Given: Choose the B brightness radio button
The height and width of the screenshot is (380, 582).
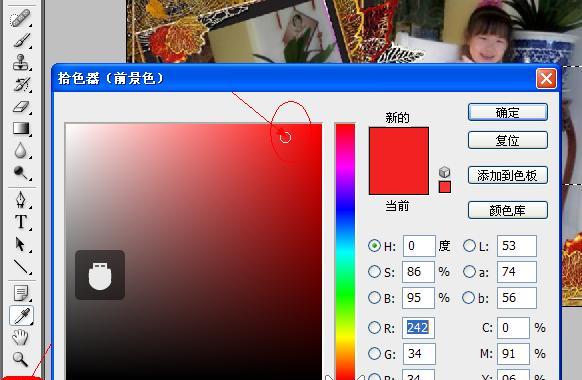Looking at the screenshot, I should [x=374, y=297].
